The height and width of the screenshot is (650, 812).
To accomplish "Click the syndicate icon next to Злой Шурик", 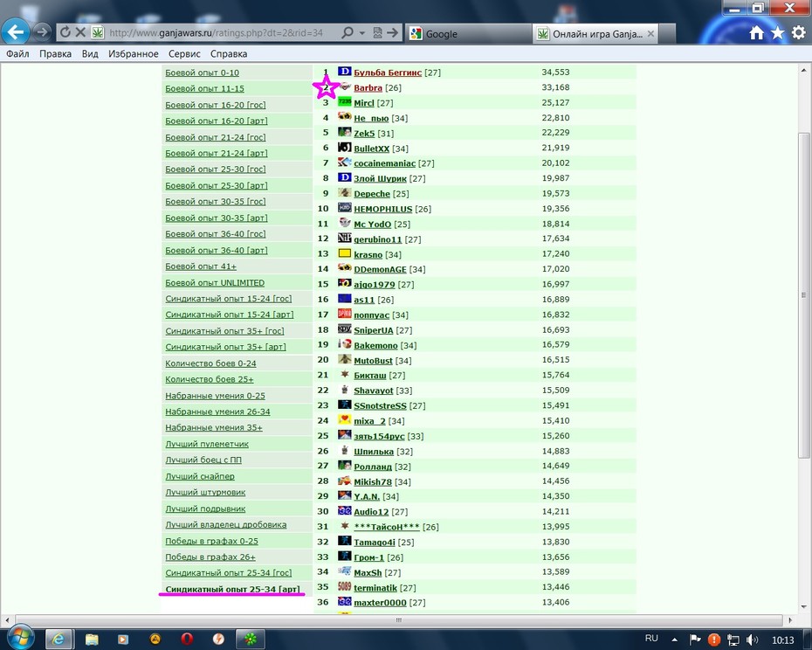I will coord(344,177).
